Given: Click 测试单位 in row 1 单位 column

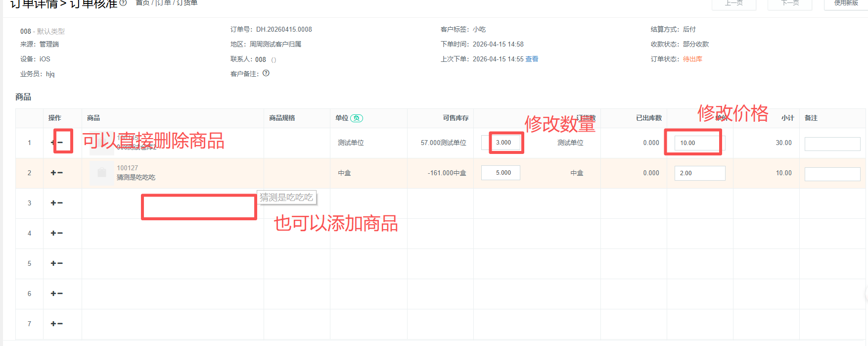Looking at the screenshot, I should pos(351,143).
